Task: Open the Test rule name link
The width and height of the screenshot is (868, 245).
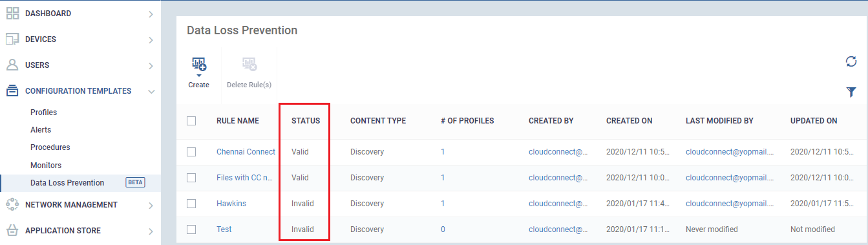Action: [x=224, y=229]
